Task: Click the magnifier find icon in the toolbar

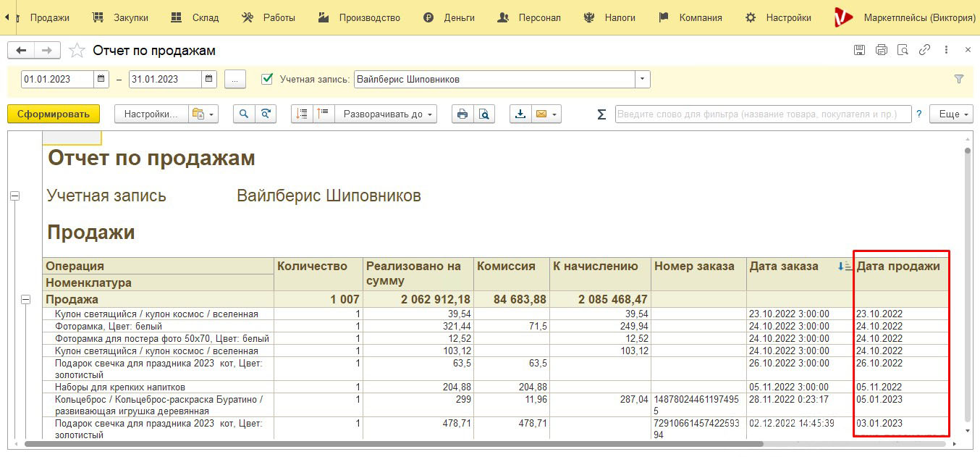Action: (x=244, y=114)
